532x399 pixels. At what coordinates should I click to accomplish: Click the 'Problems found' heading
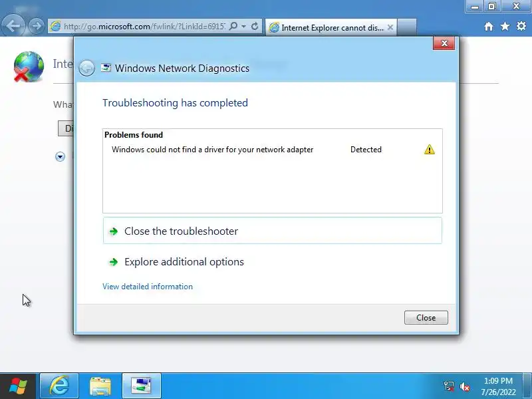click(x=134, y=135)
